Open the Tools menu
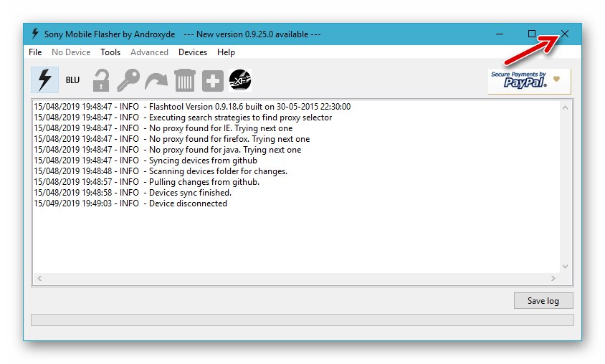Image resolution: width=605 pixels, height=364 pixels. (110, 52)
